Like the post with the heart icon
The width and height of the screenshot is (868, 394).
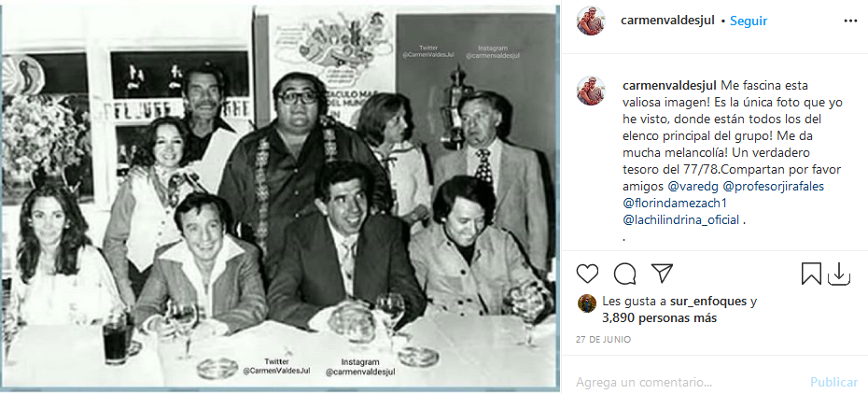click(587, 274)
